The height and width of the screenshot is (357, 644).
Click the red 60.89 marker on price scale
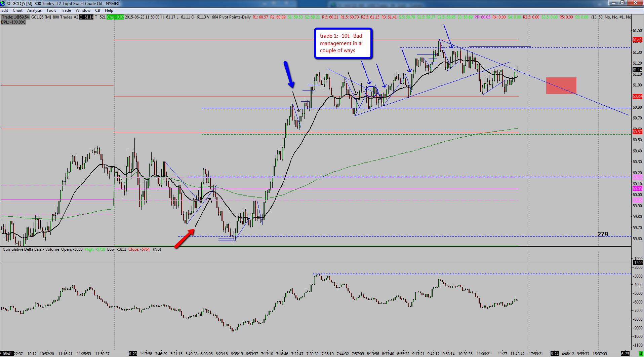click(x=637, y=97)
